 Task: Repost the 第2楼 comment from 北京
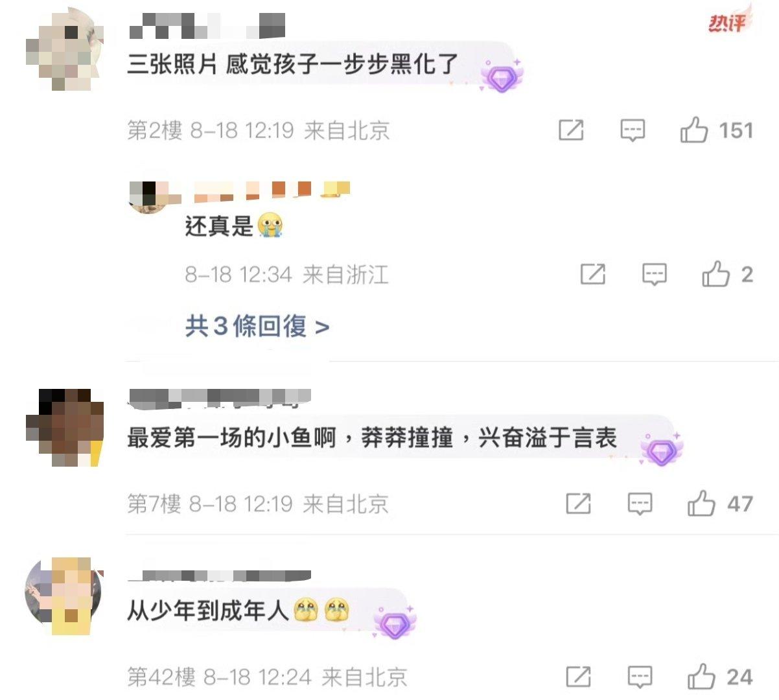click(571, 130)
